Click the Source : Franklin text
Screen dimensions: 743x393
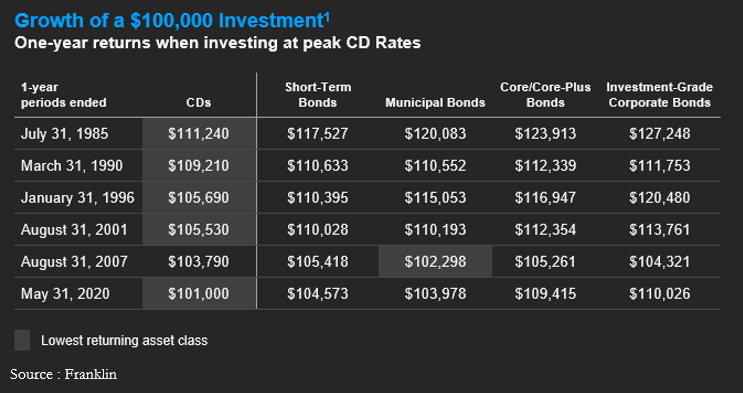pos(63,374)
